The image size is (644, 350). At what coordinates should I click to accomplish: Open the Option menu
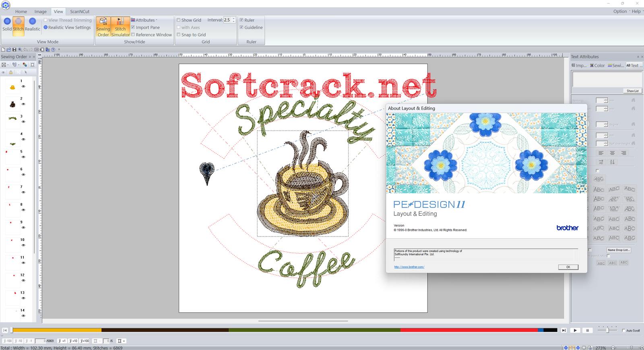(620, 11)
